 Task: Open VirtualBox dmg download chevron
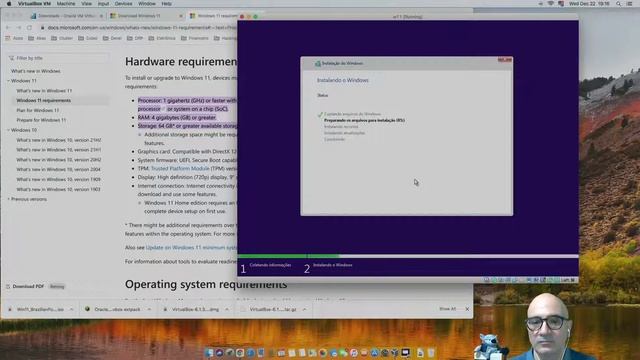pos(227,309)
